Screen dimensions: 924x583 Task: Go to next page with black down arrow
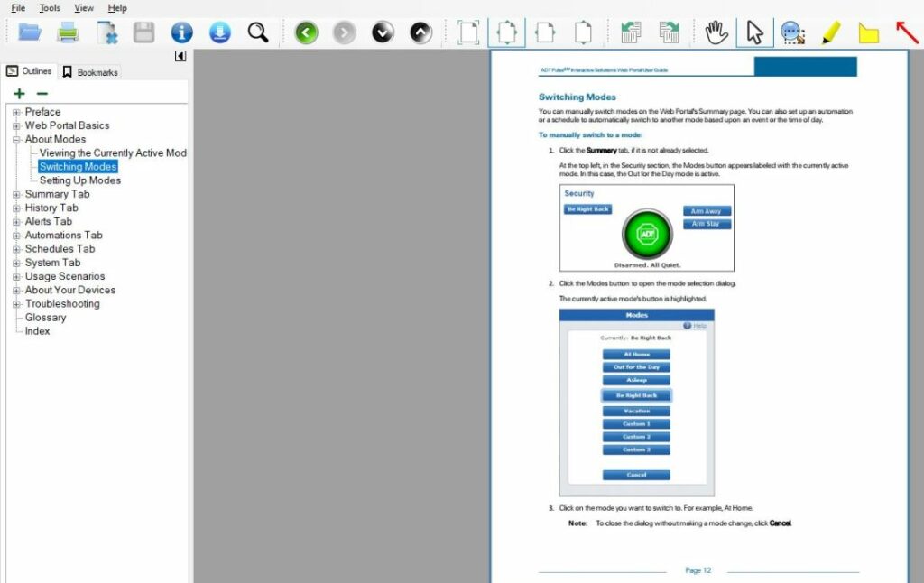point(383,32)
